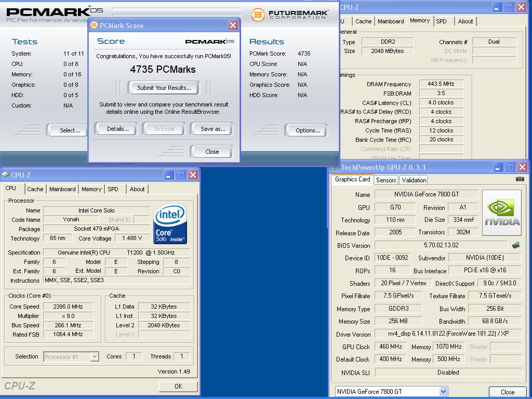Switch to Cache tab in top-right CPU-Z window
This screenshot has height=399, width=532.
[363, 21]
